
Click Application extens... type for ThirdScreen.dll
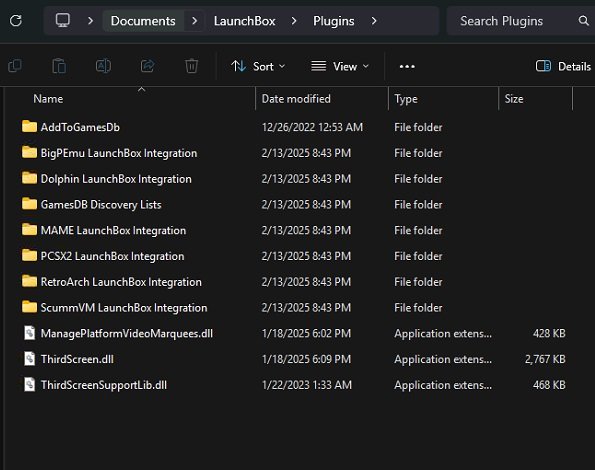[x=443, y=359]
